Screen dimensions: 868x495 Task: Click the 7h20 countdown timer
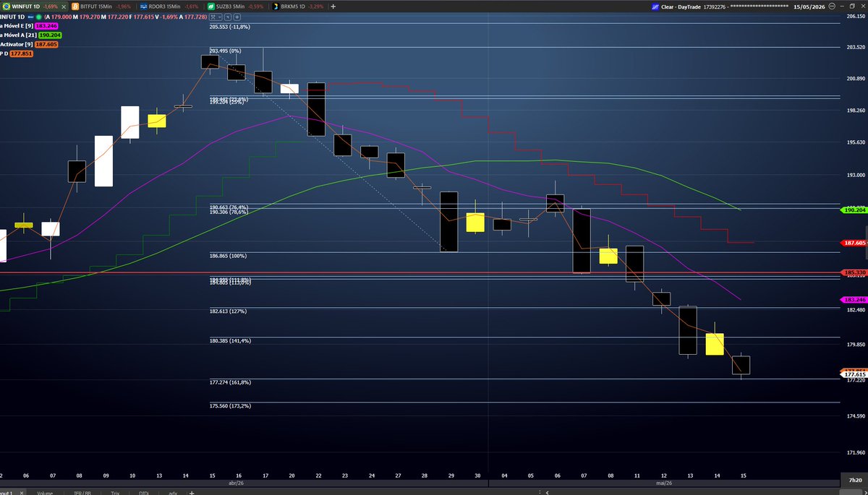[854, 480]
